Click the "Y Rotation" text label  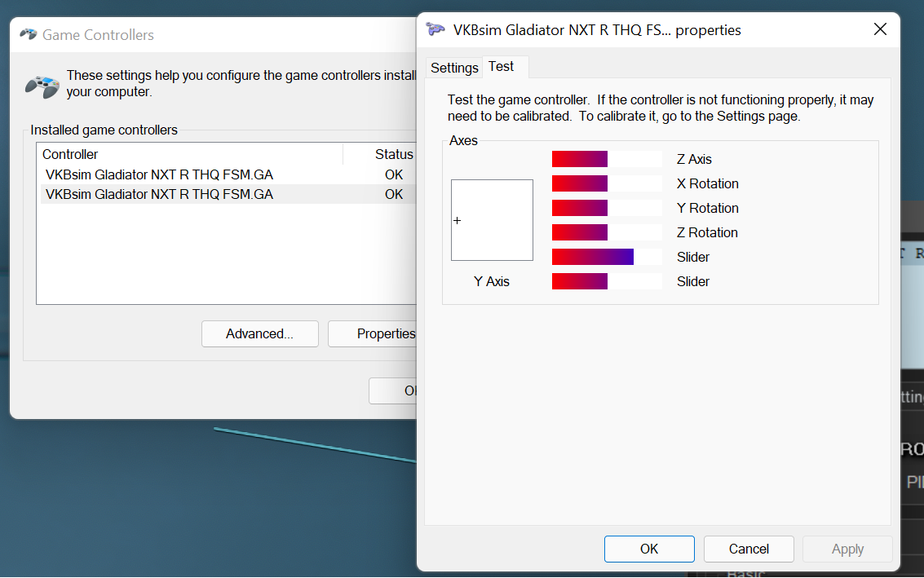click(x=707, y=208)
